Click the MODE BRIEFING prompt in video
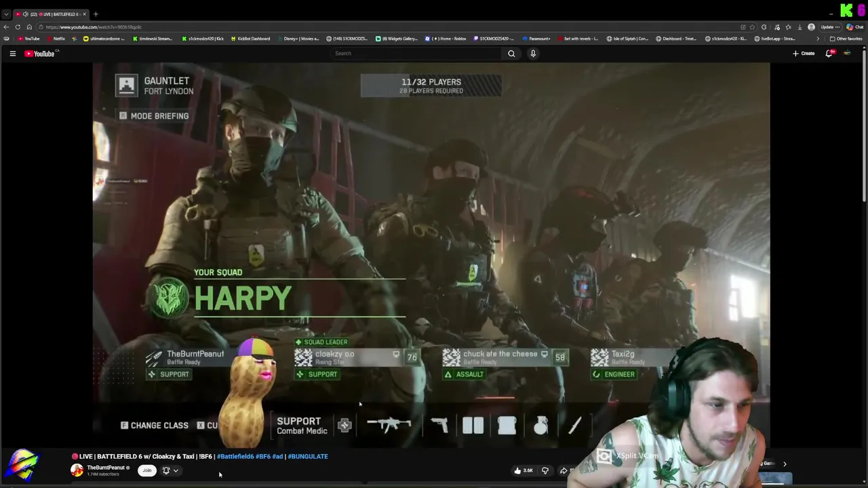Screen dimensions: 868x488 154,116
